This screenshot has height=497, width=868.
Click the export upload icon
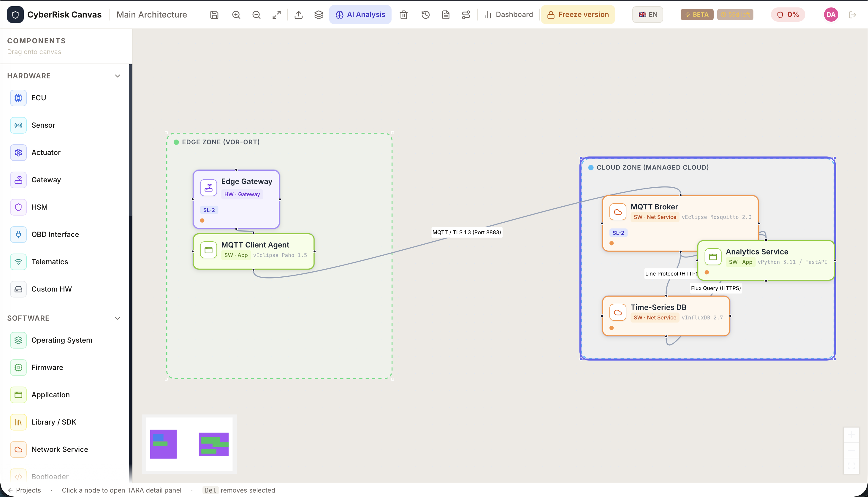tap(299, 15)
